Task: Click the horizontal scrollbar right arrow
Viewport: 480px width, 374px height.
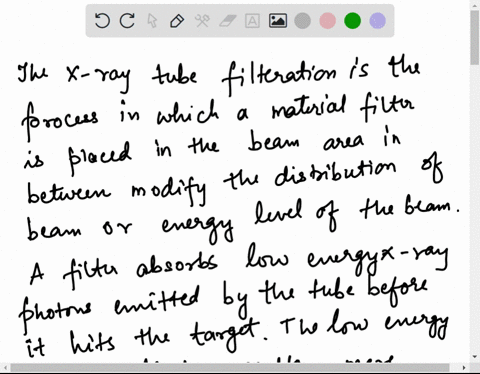Action: click(x=464, y=368)
